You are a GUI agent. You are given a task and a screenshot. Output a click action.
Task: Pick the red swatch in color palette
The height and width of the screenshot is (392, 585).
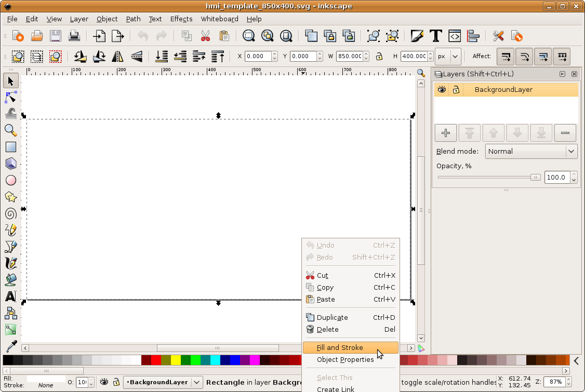(x=156, y=360)
